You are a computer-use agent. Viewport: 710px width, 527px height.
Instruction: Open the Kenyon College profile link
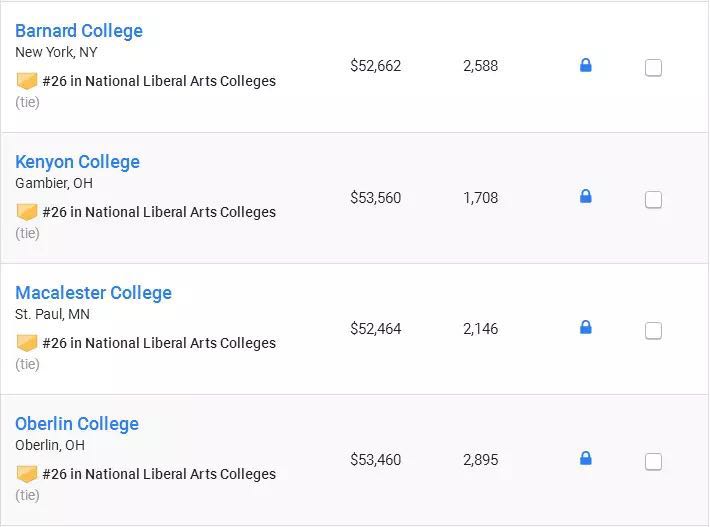(77, 162)
